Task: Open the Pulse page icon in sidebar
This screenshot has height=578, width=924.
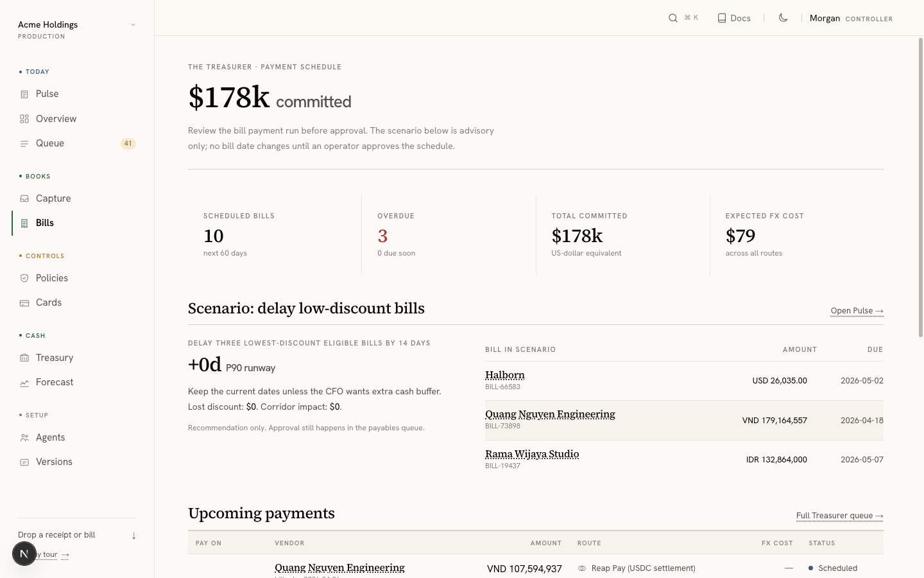Action: point(24,94)
